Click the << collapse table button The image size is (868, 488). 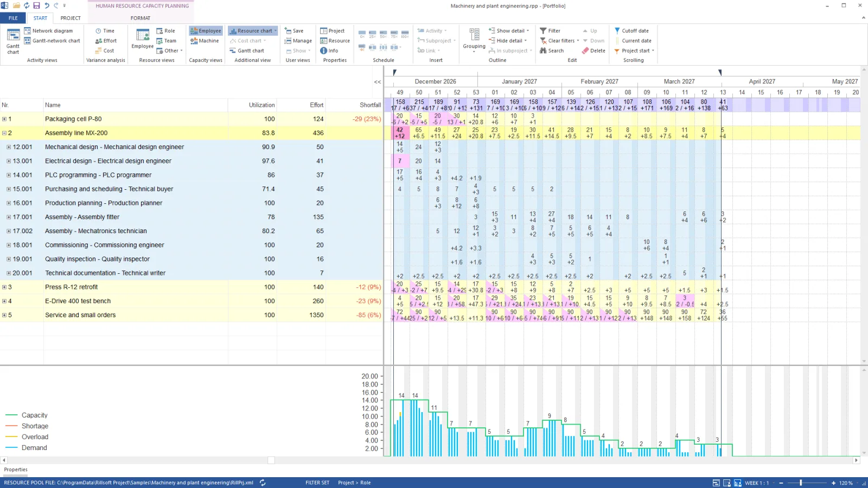(x=378, y=82)
